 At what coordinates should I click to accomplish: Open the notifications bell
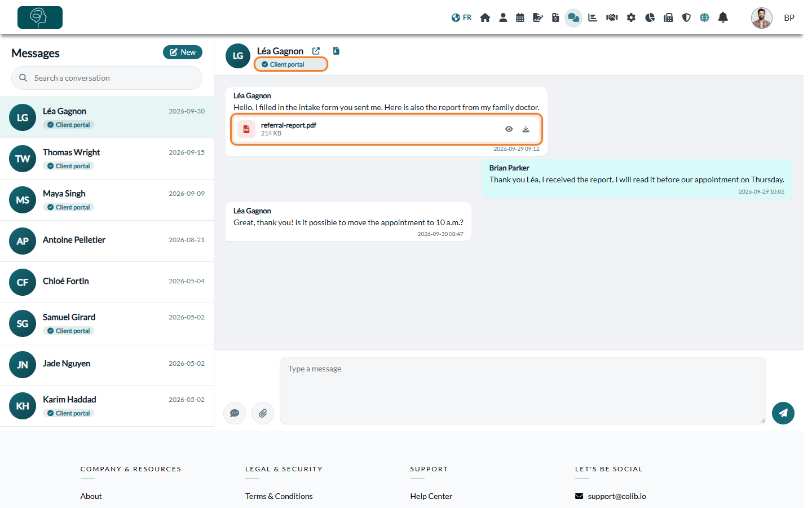[723, 17]
